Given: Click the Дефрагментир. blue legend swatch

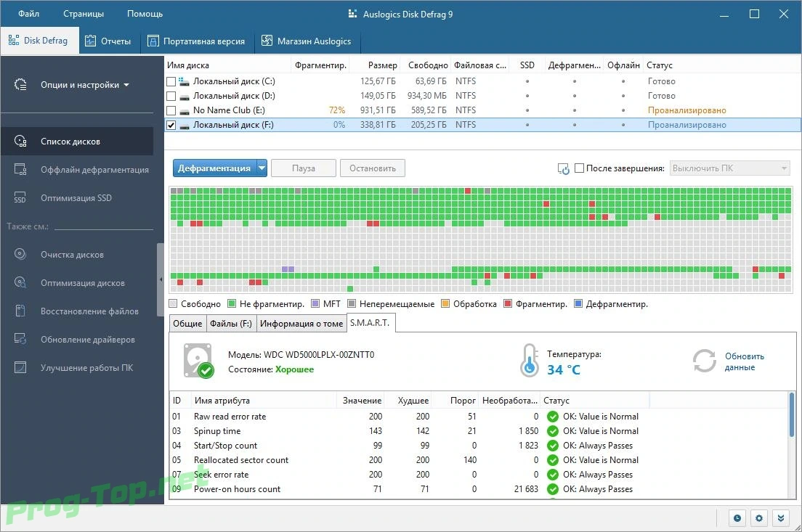Looking at the screenshot, I should (x=578, y=304).
